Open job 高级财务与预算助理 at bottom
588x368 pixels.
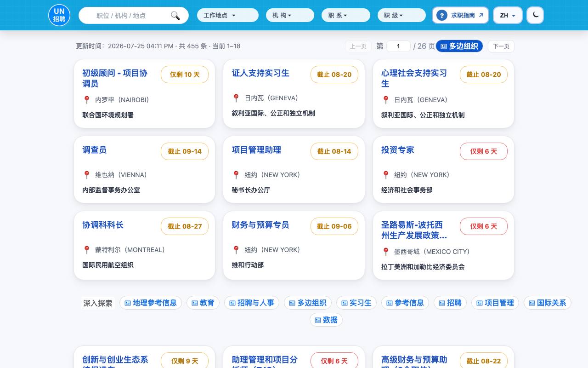click(414, 361)
